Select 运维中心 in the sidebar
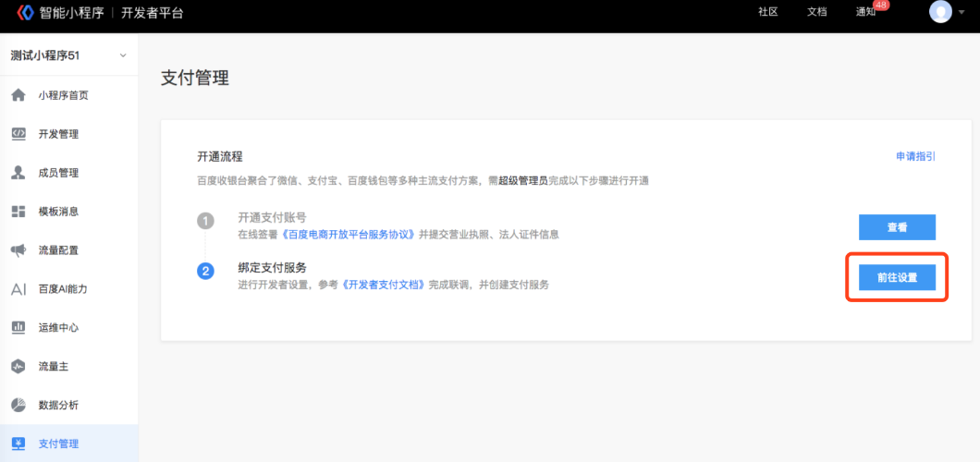The image size is (980, 462). pos(68,328)
